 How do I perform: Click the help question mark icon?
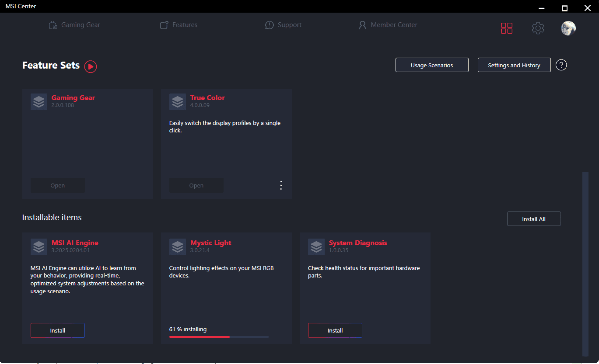tap(561, 65)
